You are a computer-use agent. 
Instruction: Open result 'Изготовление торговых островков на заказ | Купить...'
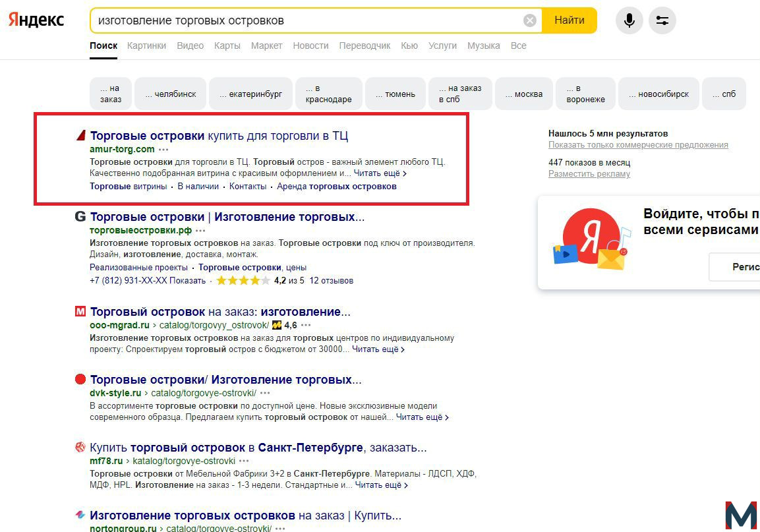(246, 515)
